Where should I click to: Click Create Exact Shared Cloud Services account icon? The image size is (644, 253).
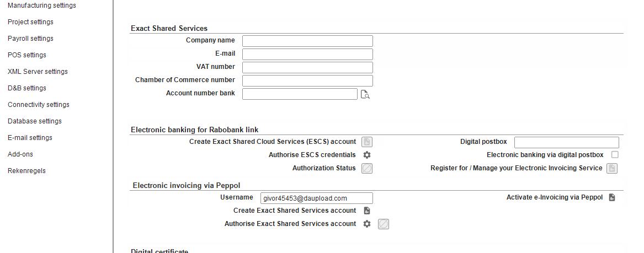tap(367, 142)
